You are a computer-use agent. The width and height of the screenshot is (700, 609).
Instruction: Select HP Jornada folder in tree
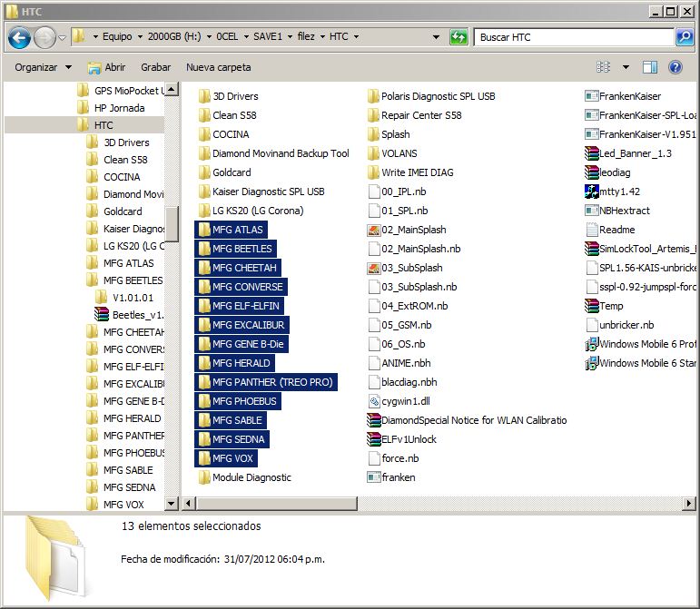[111, 108]
